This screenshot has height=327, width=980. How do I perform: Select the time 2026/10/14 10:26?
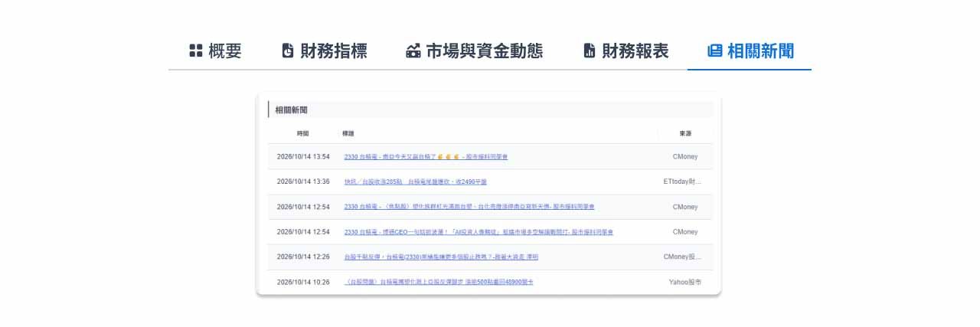click(x=303, y=283)
